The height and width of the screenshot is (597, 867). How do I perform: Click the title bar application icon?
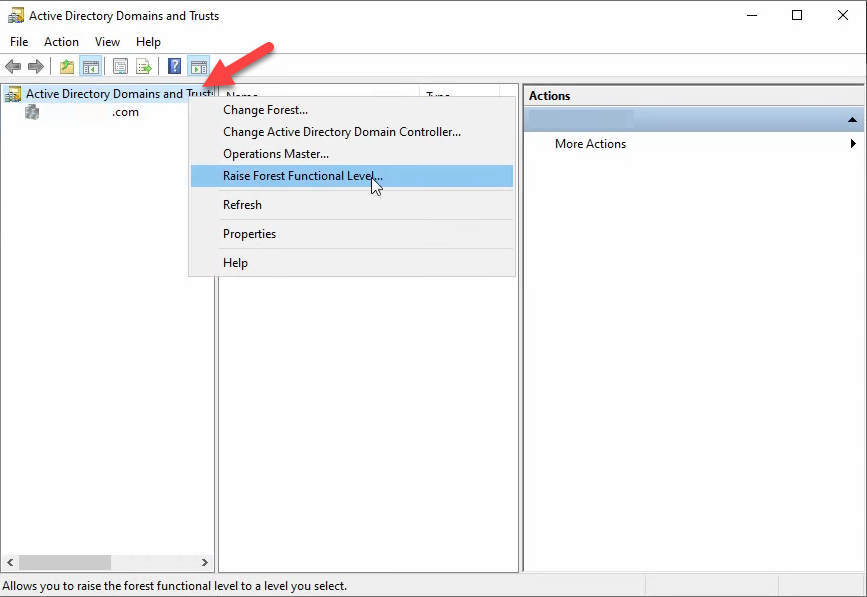pyautogui.click(x=15, y=15)
